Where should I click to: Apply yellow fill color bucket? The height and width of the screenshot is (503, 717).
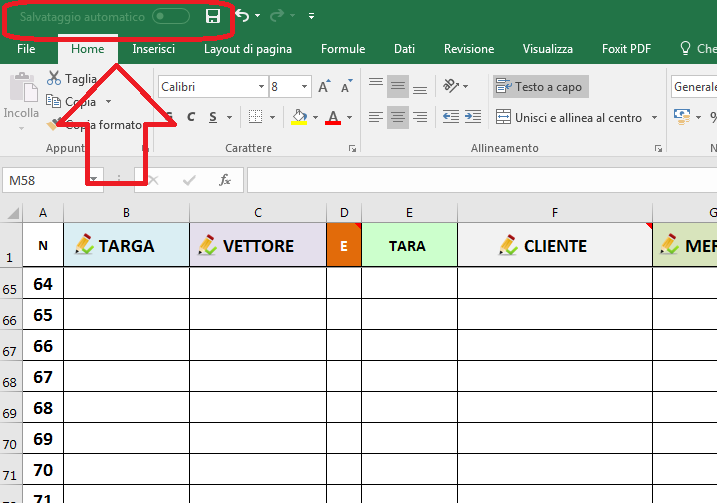click(x=300, y=117)
